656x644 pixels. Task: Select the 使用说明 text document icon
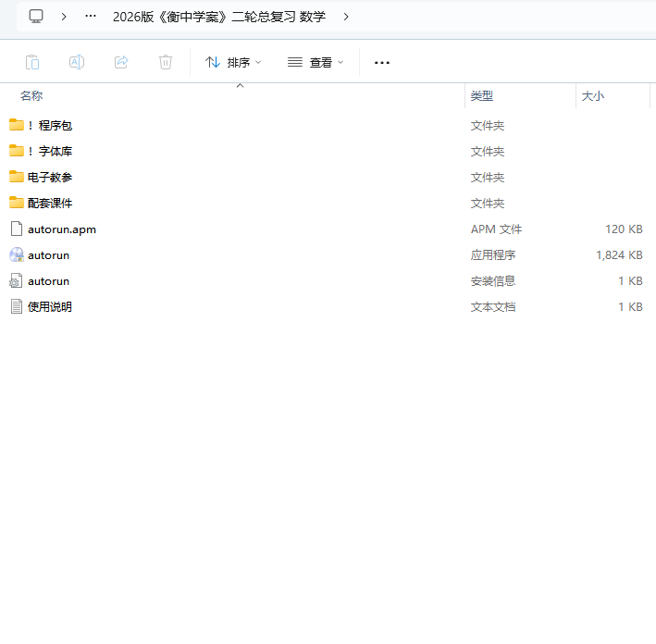[x=17, y=306]
